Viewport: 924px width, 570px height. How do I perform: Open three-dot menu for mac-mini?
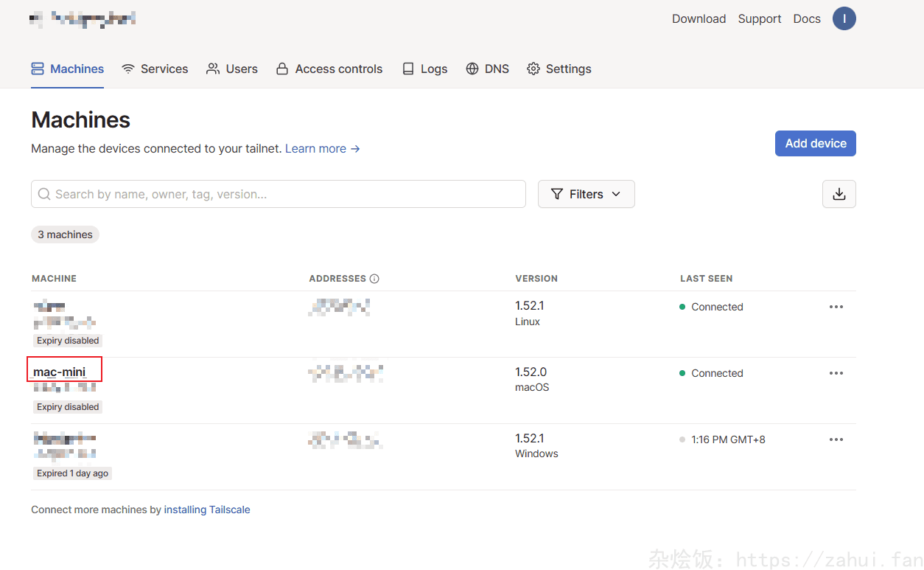[x=836, y=373]
